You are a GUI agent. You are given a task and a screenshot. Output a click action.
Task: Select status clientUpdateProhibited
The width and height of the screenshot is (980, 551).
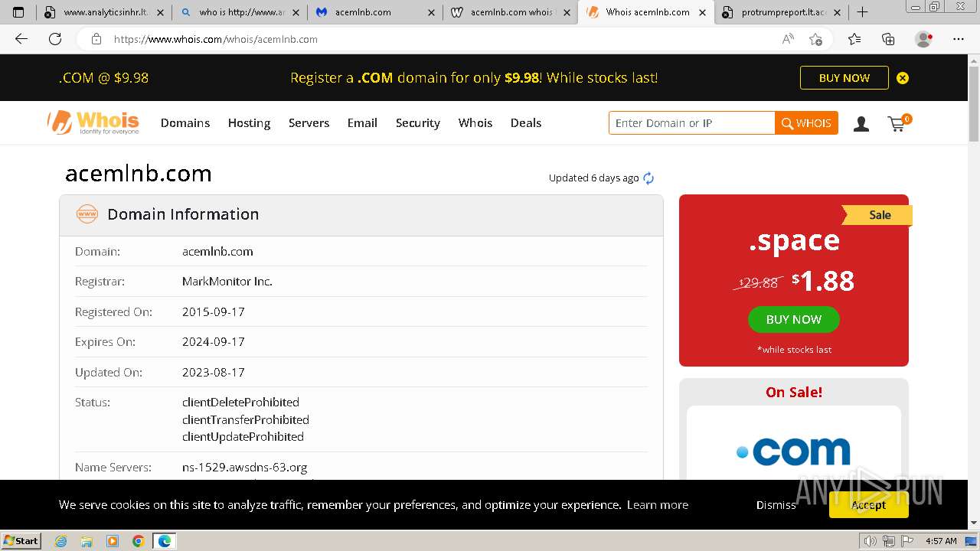coord(243,436)
